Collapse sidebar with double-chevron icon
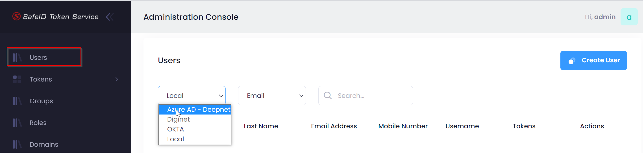The image size is (644, 154). click(x=110, y=17)
